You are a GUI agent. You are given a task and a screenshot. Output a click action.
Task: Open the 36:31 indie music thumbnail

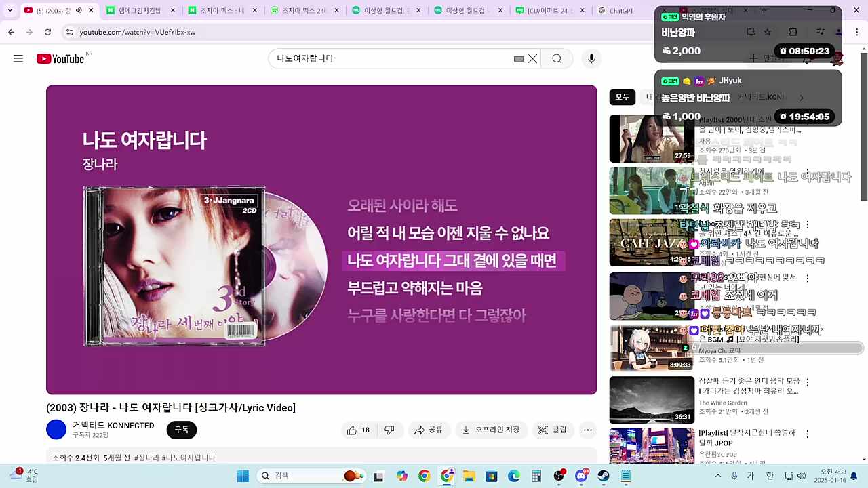tap(652, 400)
